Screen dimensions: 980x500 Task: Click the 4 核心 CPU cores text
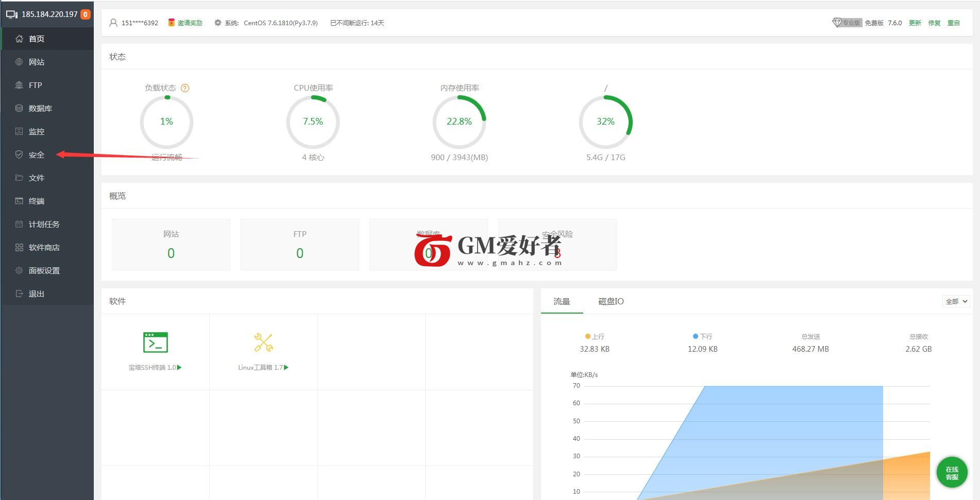313,158
